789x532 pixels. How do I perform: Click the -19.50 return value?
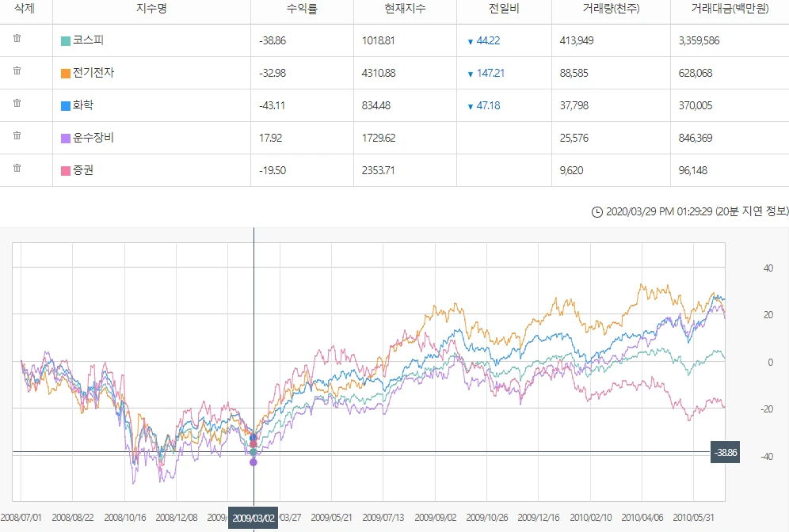273,170
